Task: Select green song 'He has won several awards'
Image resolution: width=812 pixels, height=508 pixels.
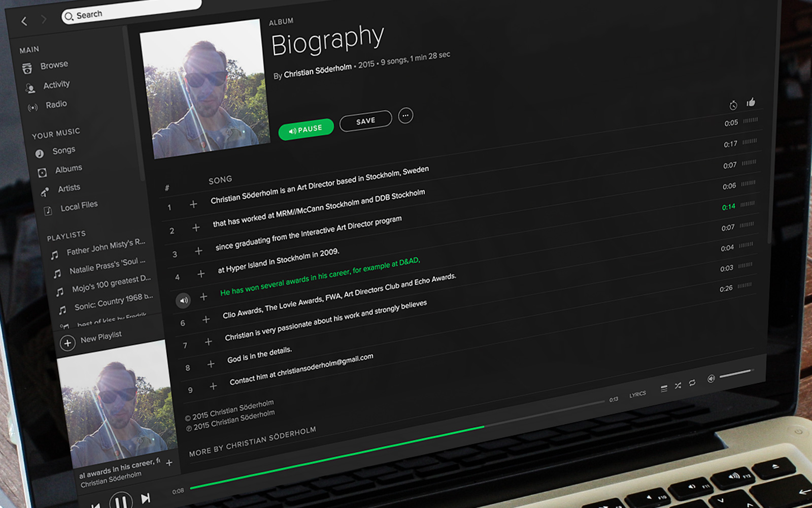Action: pos(320,276)
